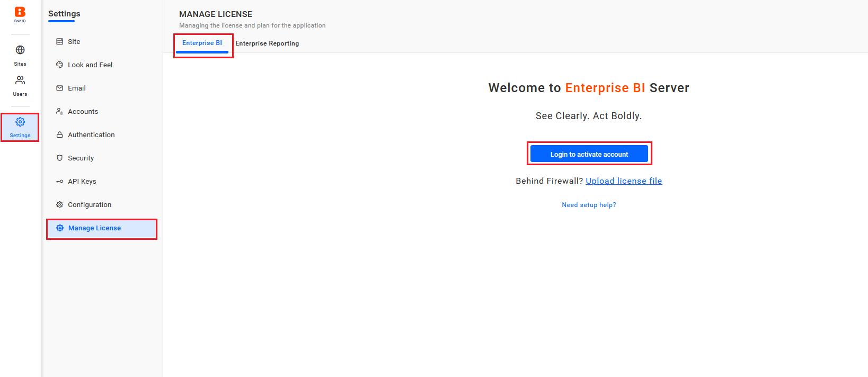This screenshot has height=377, width=868.
Task: Click the Bold ID logo icon
Action: 20,12
